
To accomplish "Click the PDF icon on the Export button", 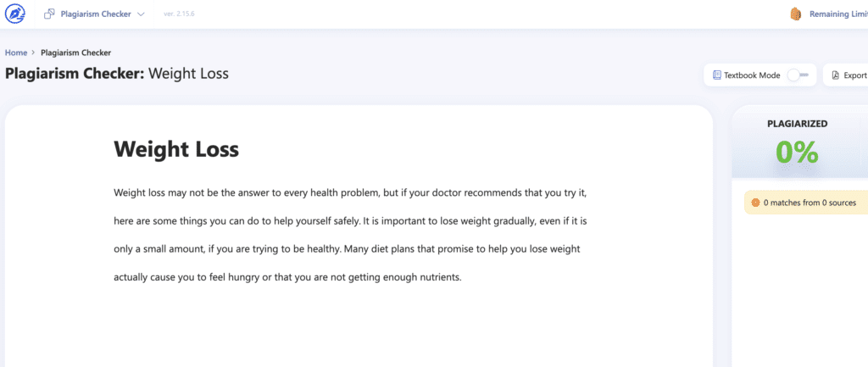I will (836, 75).
